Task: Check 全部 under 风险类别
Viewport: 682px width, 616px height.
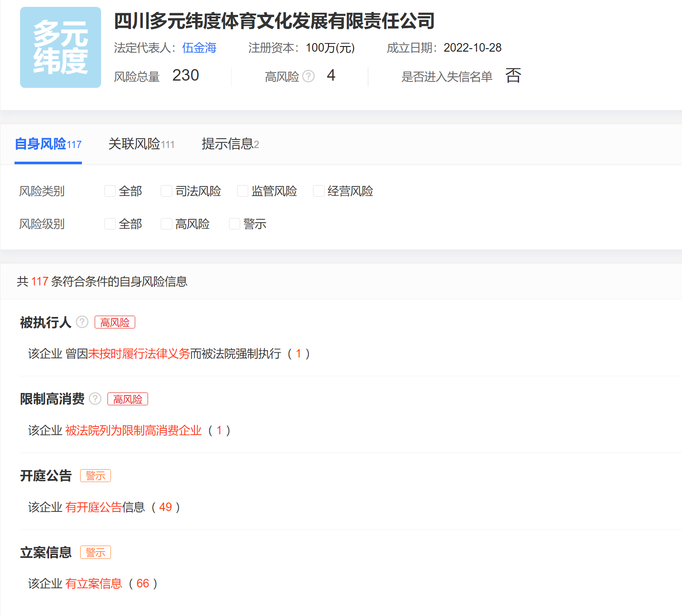Action: point(110,191)
